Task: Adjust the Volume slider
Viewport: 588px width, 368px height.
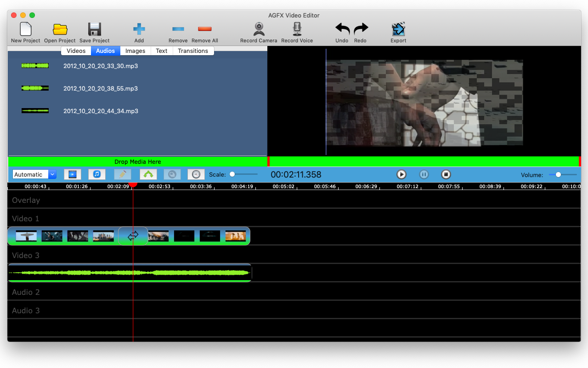Action: point(563,174)
